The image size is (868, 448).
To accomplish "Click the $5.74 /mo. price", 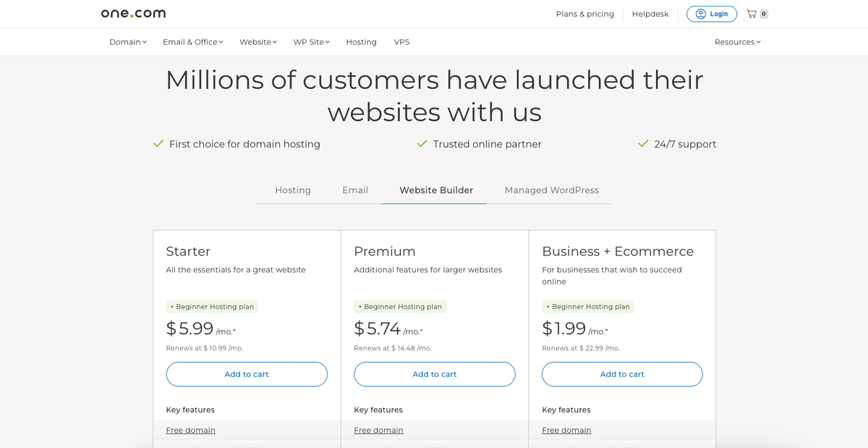I will (388, 329).
